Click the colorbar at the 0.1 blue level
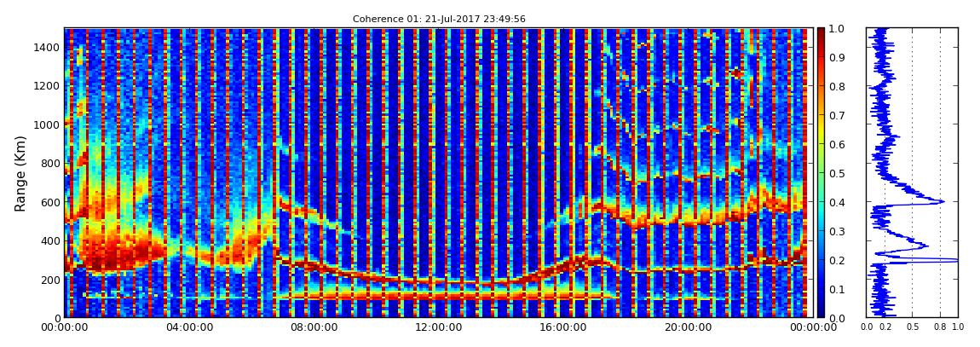980x347 pixels. pos(821,289)
